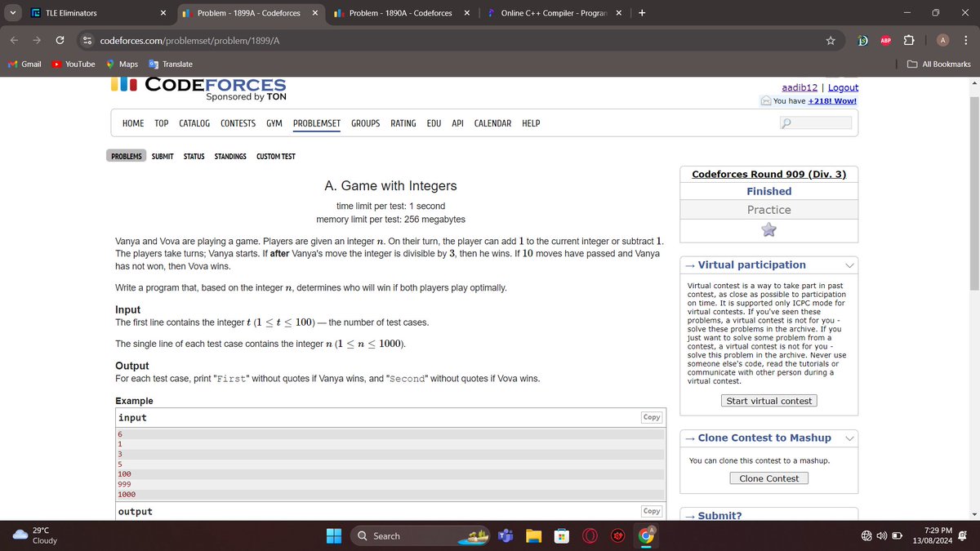The width and height of the screenshot is (980, 551).
Task: Open the volume control in system tray
Action: point(882,536)
